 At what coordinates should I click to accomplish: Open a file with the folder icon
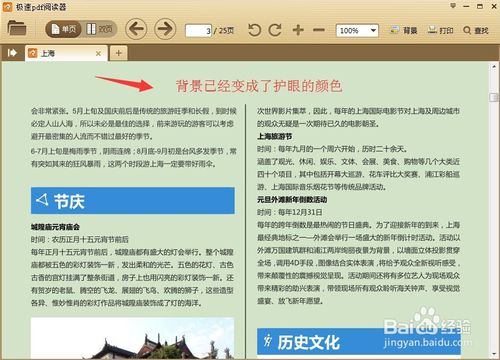(17, 28)
